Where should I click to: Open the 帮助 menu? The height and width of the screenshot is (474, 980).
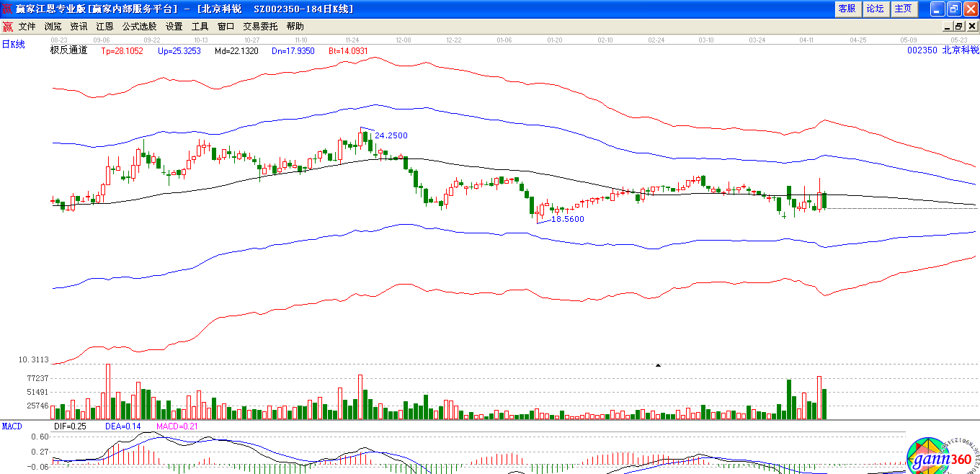[295, 27]
